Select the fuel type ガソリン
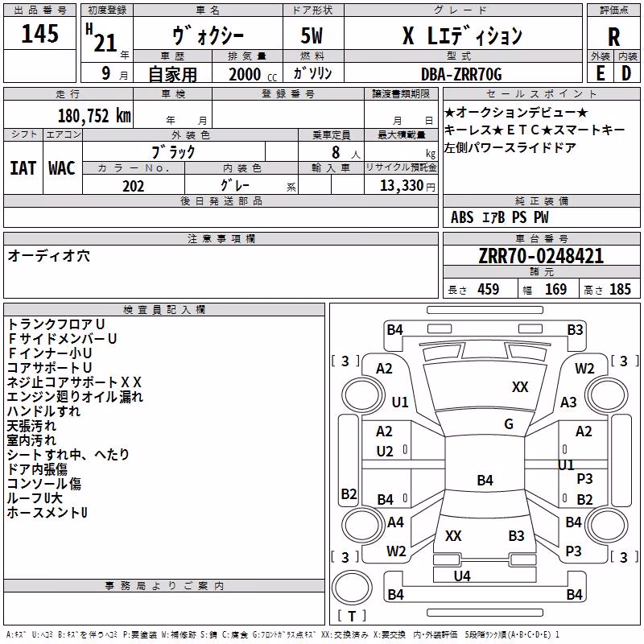The height and width of the screenshot is (644, 644). (x=312, y=73)
